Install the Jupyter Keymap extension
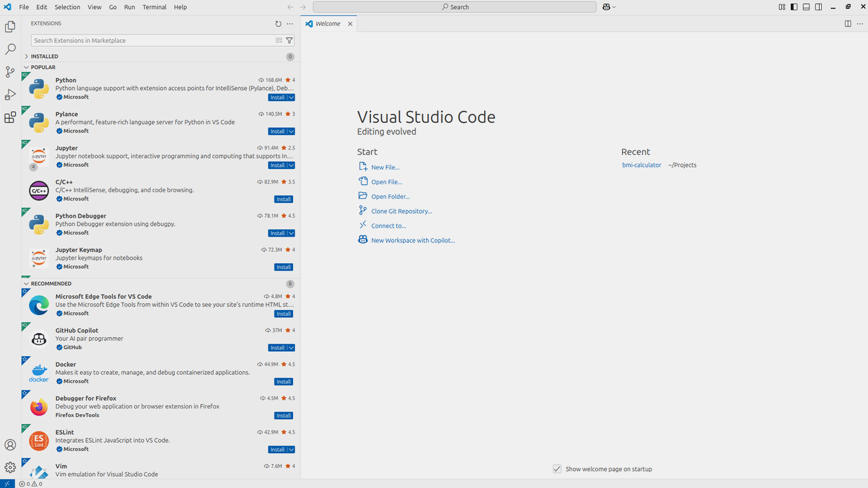This screenshot has height=488, width=868. click(284, 267)
